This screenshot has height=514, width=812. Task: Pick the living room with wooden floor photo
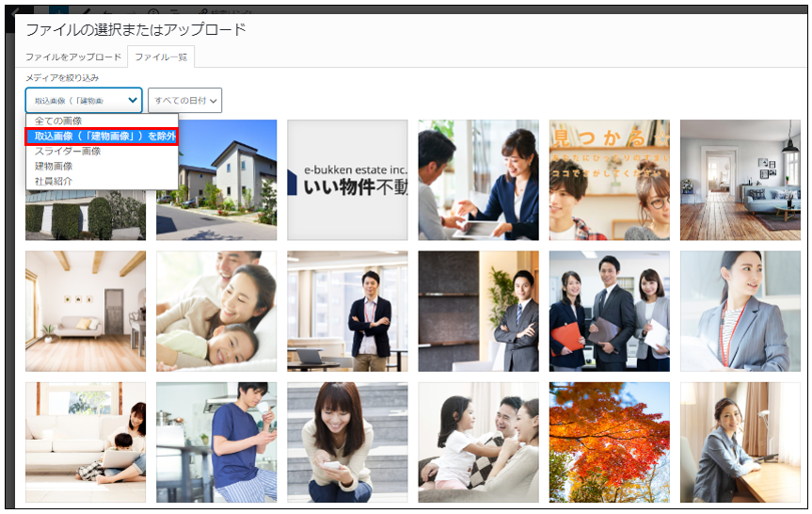pos(740,180)
